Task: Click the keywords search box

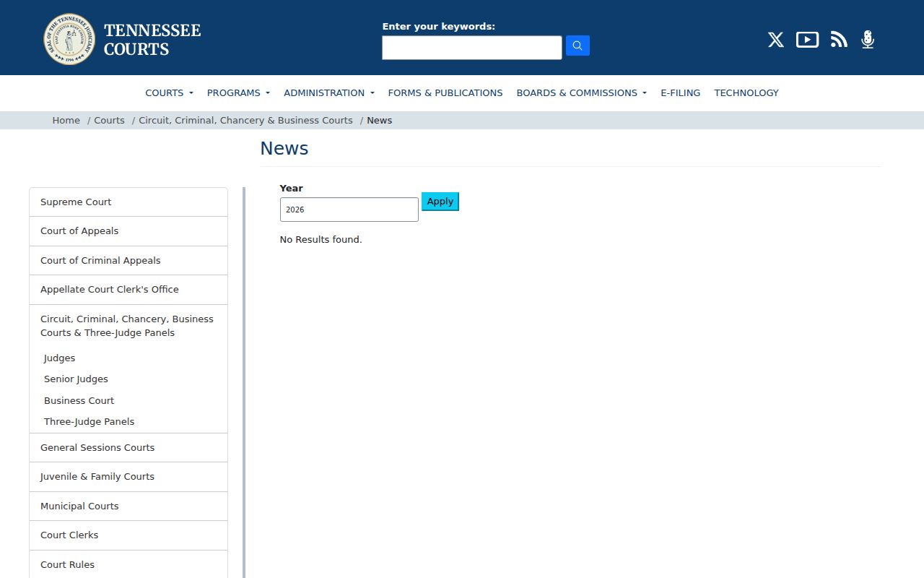Action: [472, 48]
